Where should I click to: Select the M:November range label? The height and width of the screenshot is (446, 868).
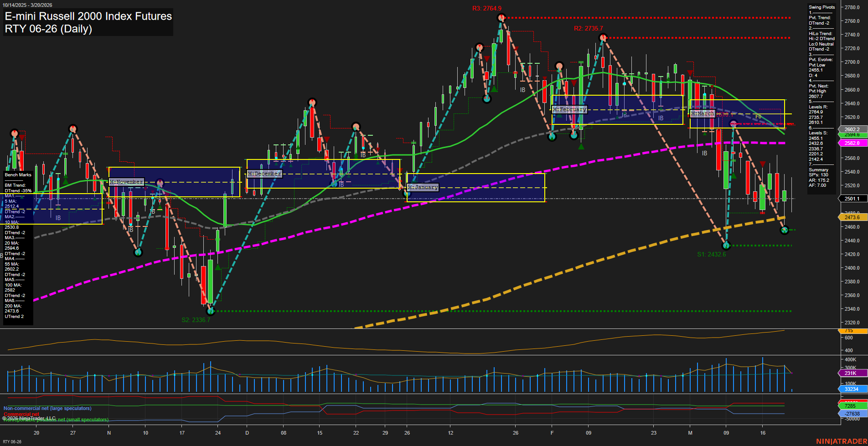[x=126, y=181]
